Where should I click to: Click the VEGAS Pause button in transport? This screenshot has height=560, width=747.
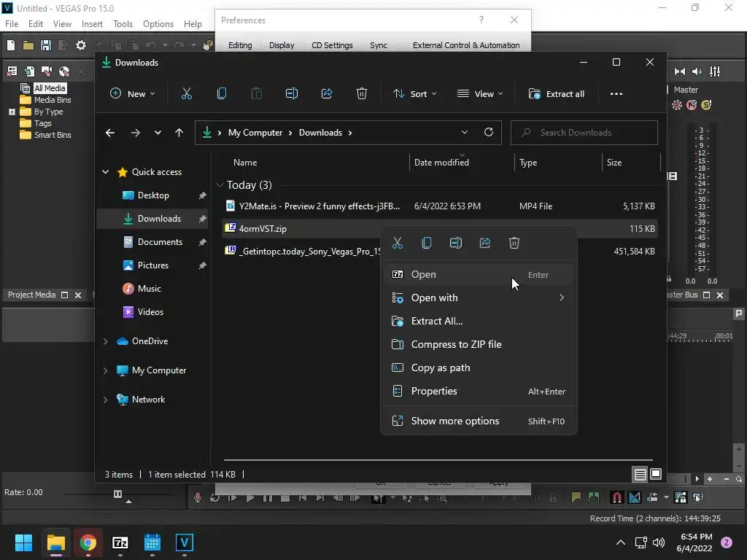[x=267, y=497]
